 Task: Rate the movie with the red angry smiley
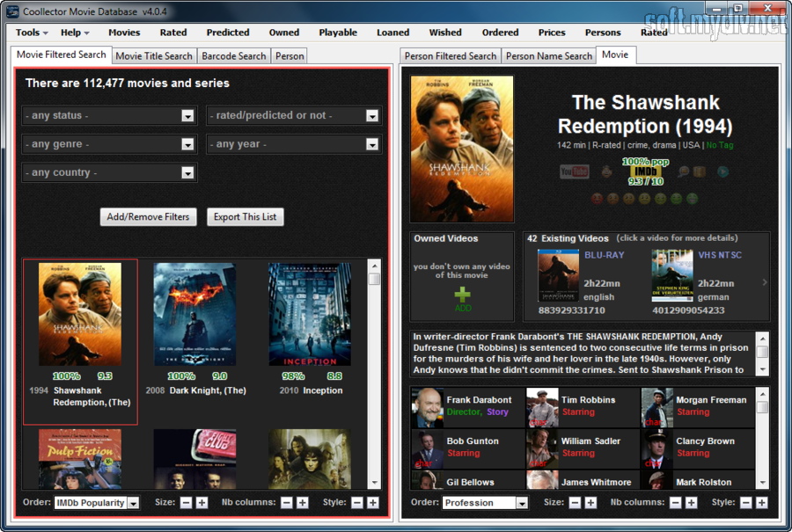[x=597, y=199]
